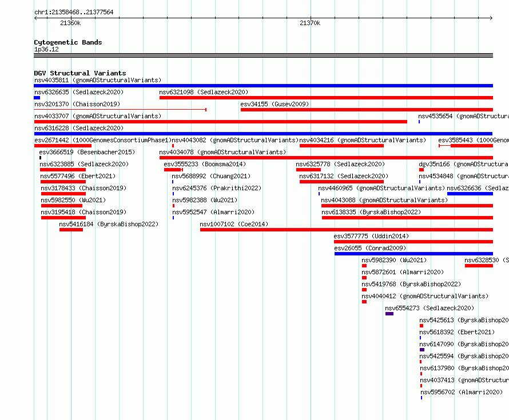The height and width of the screenshot is (420, 509).
Task: Click the nsv5982550 (Wu2021) label
Action: (73, 200)
